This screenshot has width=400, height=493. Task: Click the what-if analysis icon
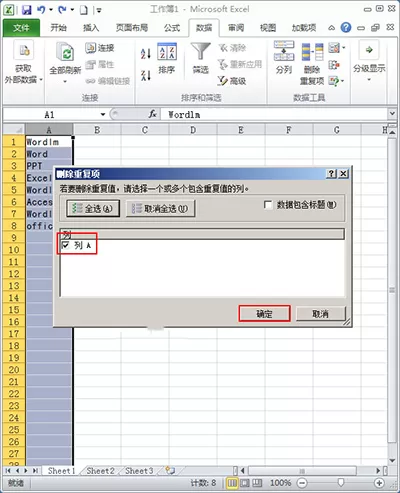334,81
